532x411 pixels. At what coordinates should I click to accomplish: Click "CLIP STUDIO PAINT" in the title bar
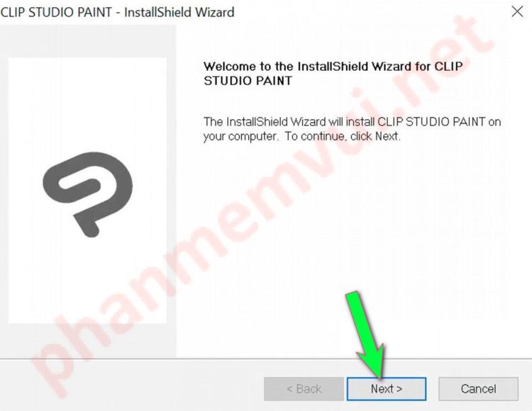click(56, 12)
